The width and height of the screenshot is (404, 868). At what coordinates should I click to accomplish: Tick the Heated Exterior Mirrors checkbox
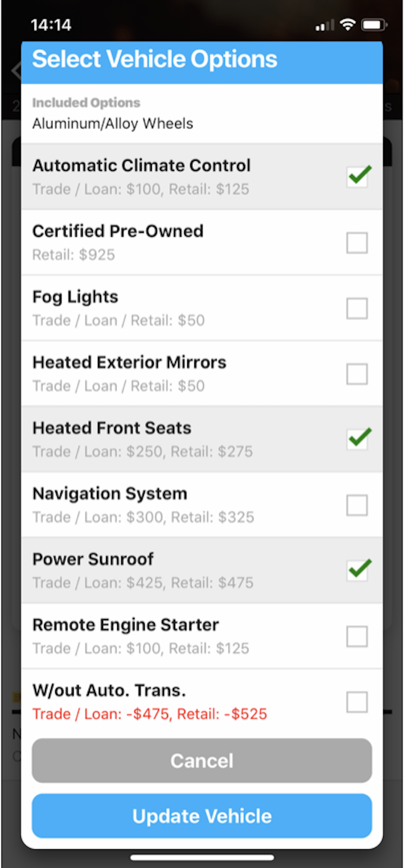357,374
